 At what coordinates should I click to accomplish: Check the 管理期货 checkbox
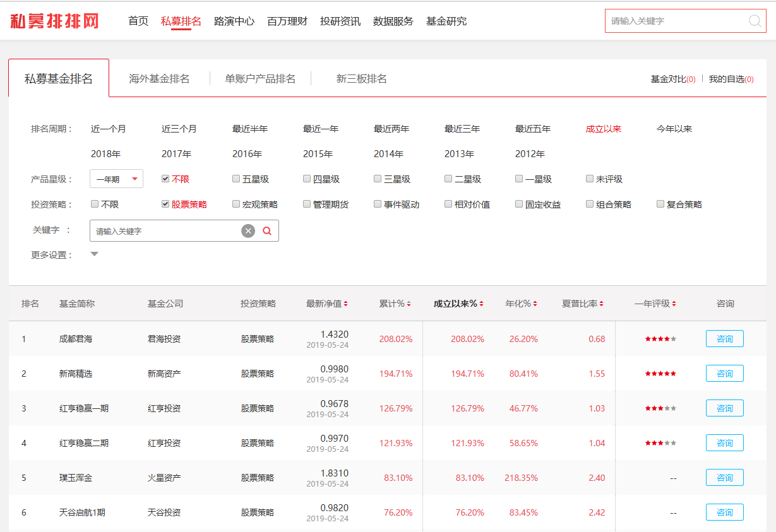[x=307, y=204]
